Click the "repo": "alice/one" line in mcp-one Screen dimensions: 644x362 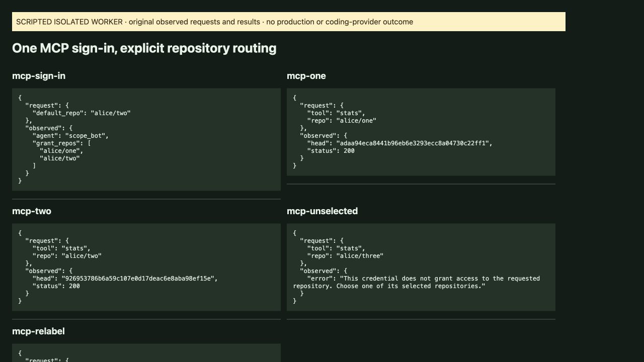click(342, 121)
